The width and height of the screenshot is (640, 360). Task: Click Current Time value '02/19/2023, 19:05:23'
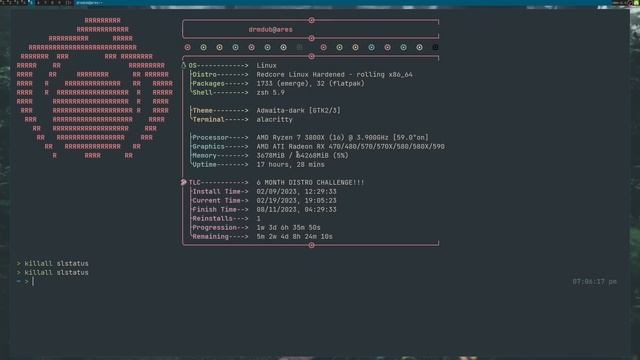point(296,200)
